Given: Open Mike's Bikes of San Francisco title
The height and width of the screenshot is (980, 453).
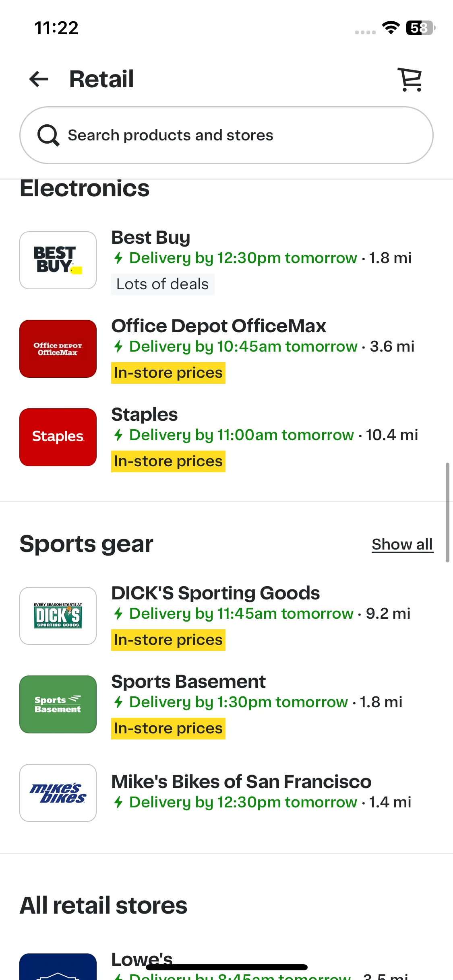Looking at the screenshot, I should [x=241, y=782].
